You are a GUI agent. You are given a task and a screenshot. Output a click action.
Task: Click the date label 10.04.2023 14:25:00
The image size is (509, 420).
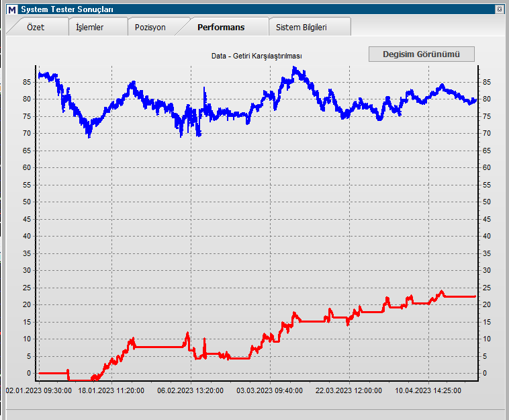coord(428,390)
